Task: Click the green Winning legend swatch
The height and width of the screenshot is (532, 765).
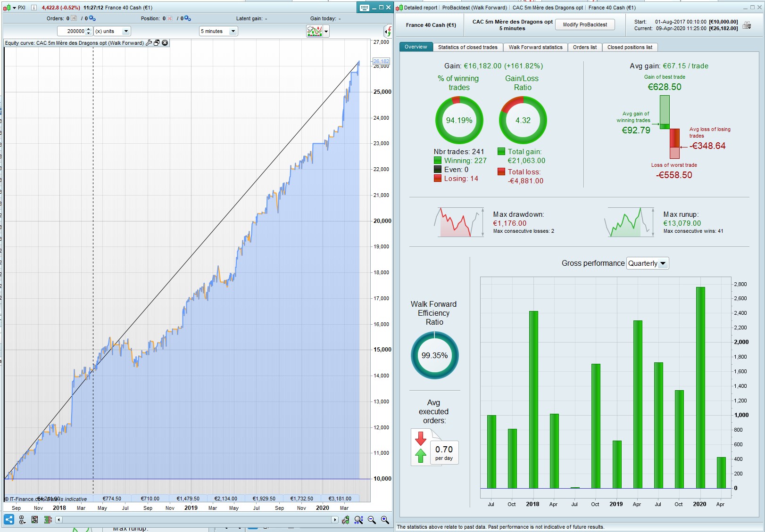Action: pos(438,161)
